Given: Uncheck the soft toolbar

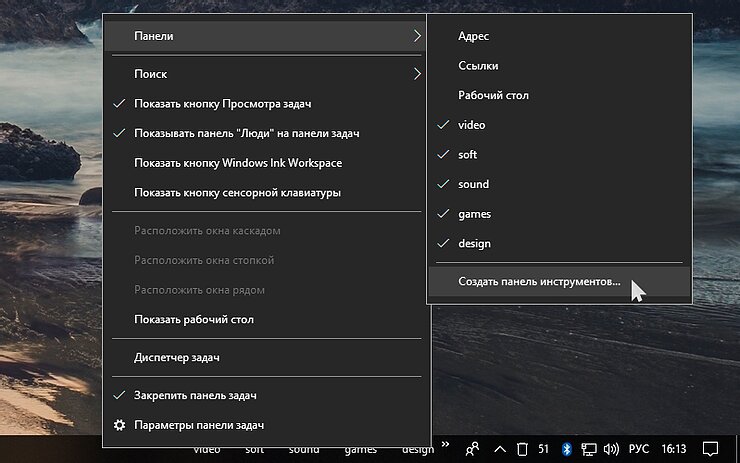Looking at the screenshot, I should coord(560,155).
